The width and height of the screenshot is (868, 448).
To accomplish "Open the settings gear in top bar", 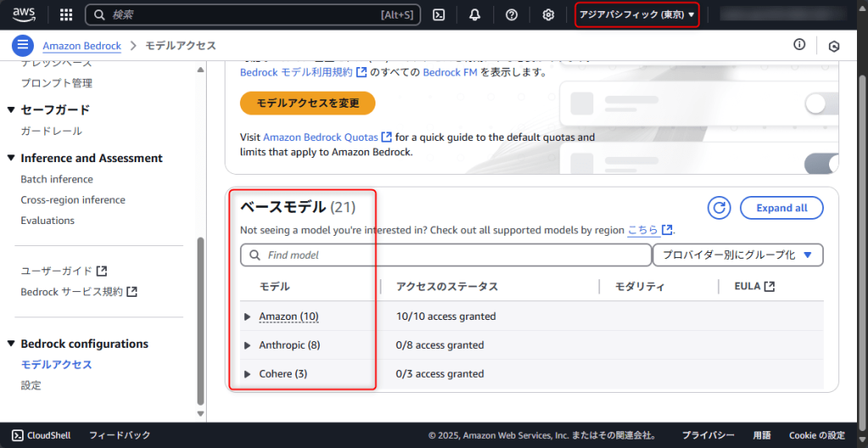I will pos(548,15).
